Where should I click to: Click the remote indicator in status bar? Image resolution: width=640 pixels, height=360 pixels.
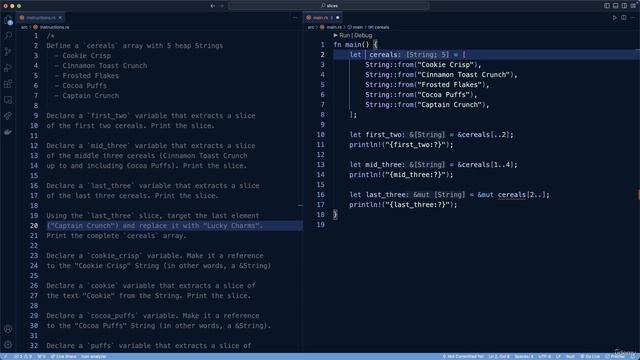tap(5, 356)
